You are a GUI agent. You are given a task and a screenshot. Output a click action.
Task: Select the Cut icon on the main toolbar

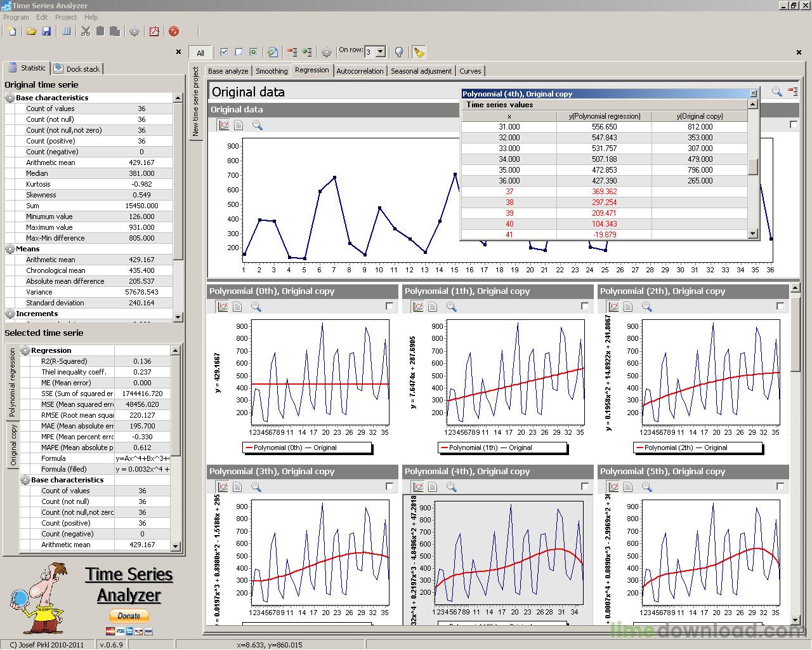pyautogui.click(x=86, y=32)
